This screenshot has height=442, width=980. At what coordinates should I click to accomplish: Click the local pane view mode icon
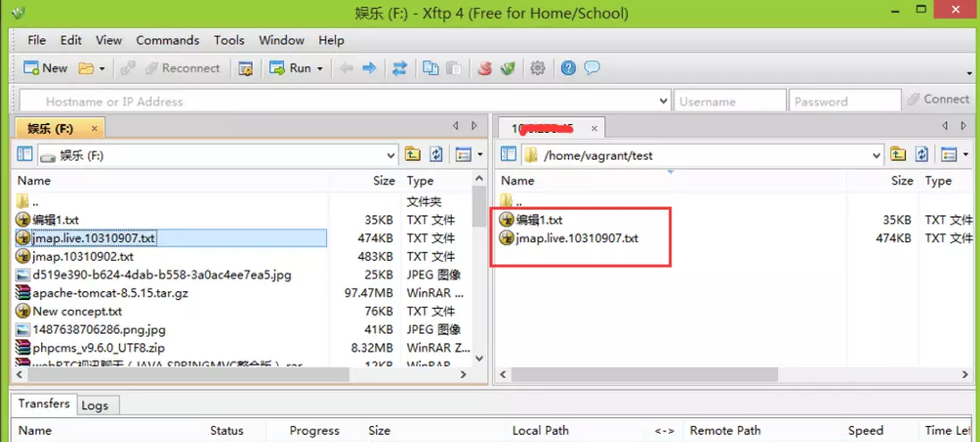[463, 154]
